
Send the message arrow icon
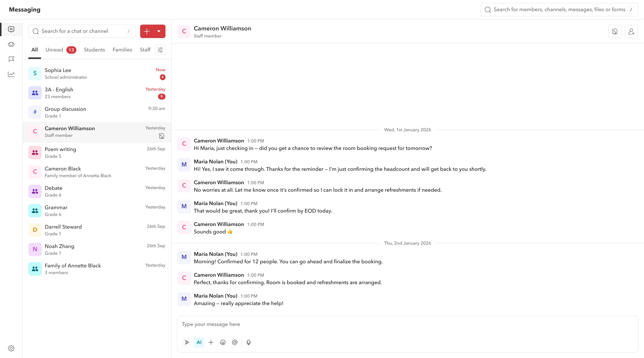click(187, 342)
